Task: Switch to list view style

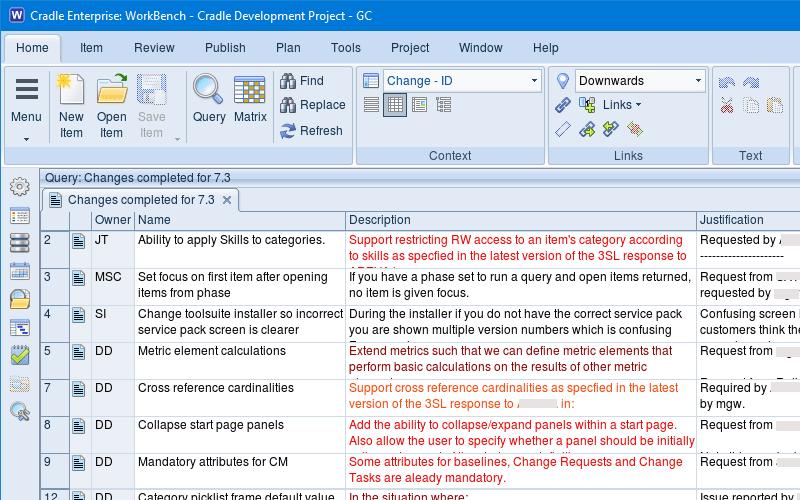Action: click(x=371, y=105)
